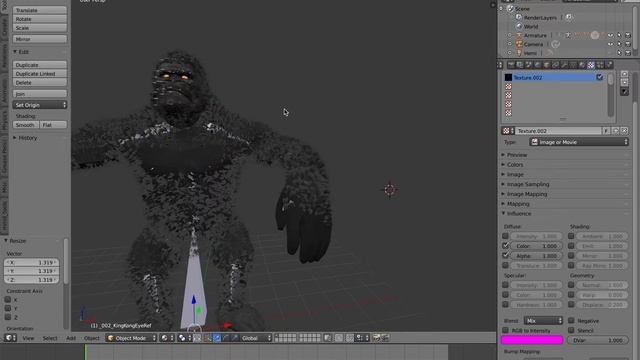The height and width of the screenshot is (360, 640).
Task: Enable the Stencil checkbox
Action: coord(571,330)
